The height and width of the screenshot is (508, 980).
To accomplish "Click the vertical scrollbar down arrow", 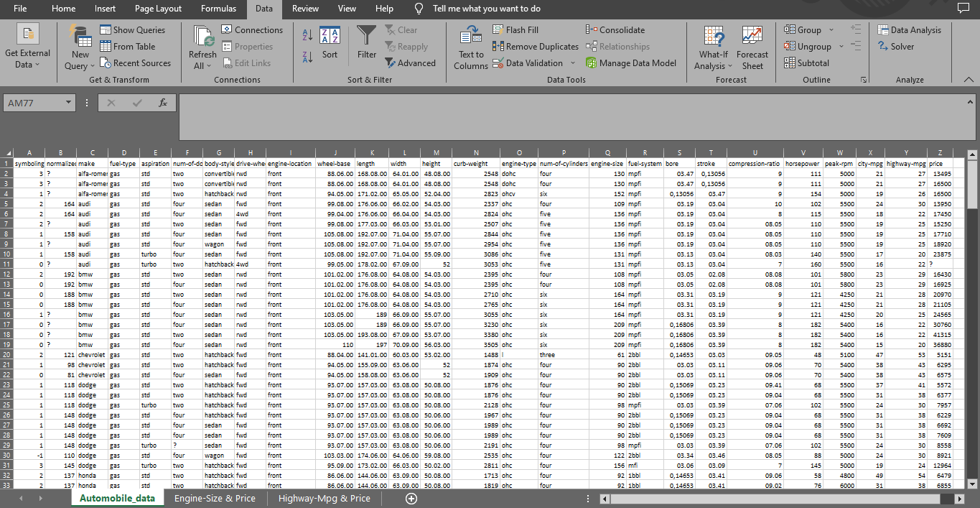I will (x=973, y=484).
